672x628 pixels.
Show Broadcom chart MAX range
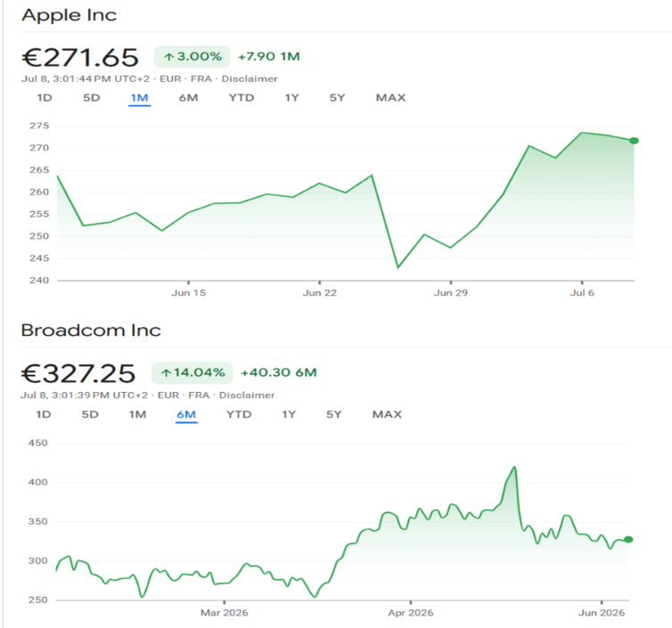(387, 414)
